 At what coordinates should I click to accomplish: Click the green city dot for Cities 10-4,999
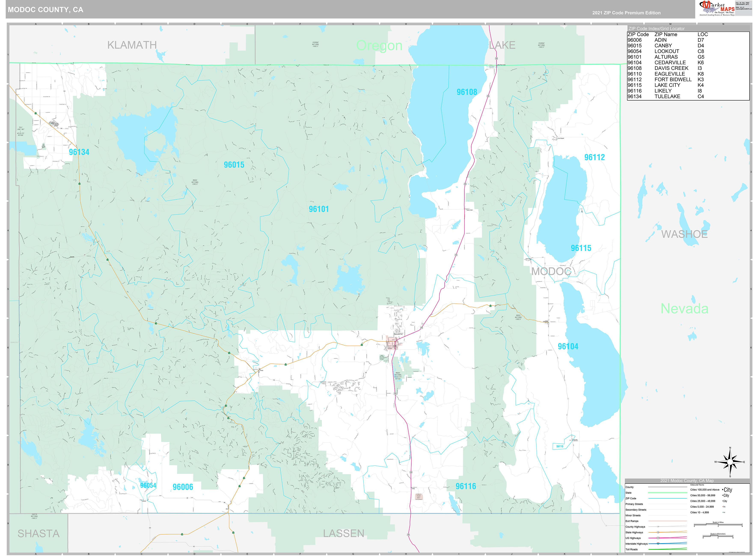point(723,512)
